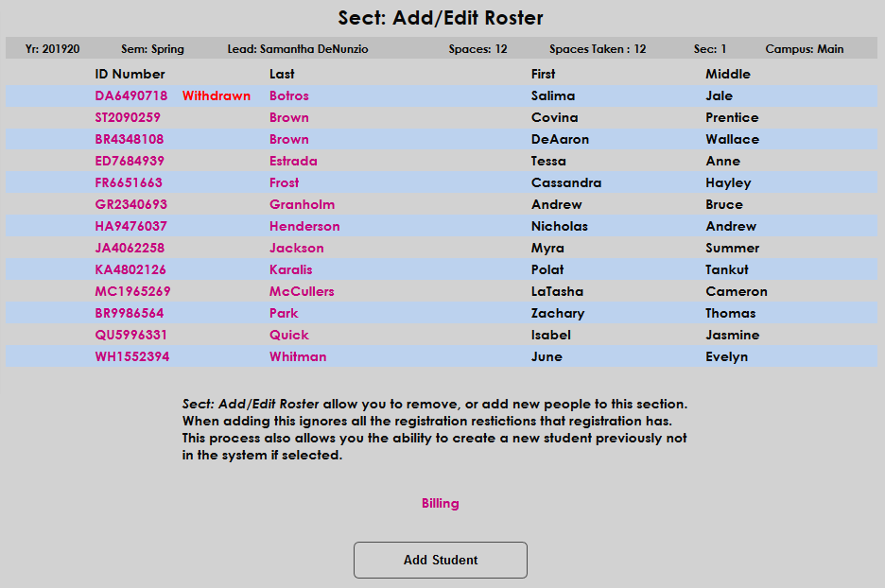The height and width of the screenshot is (588, 885).
Task: Select Henderson from the roster
Action: click(304, 225)
